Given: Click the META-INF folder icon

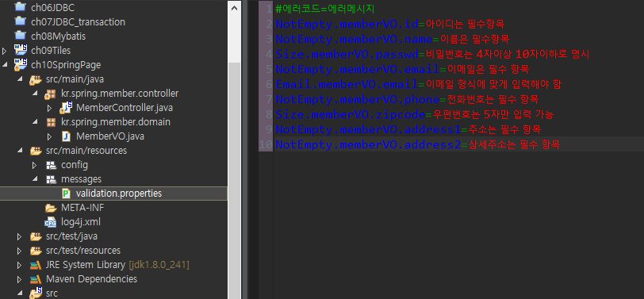Looking at the screenshot, I should point(51,208).
